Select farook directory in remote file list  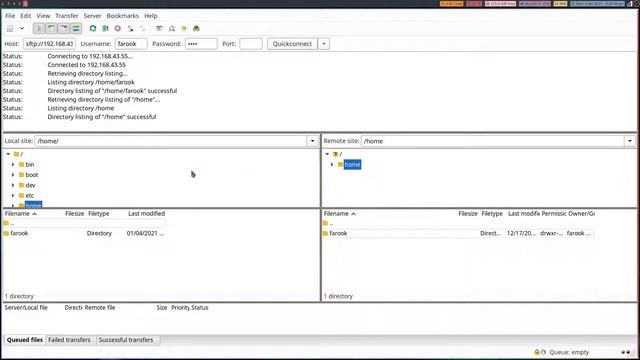458,233
